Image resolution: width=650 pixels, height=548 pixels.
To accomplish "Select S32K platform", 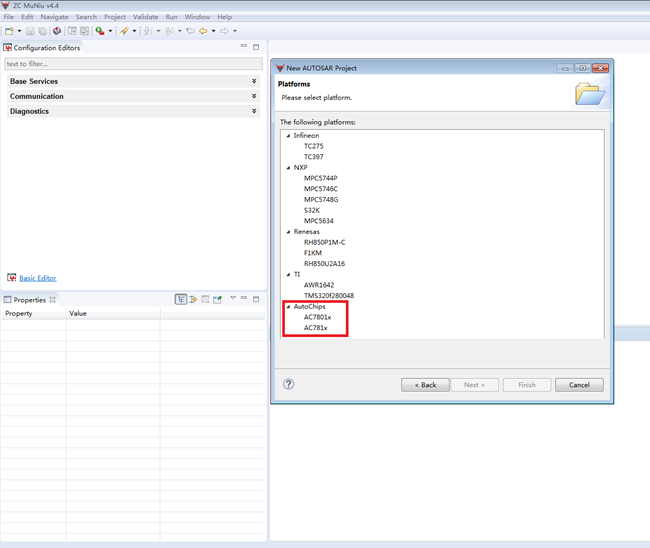I will pyautogui.click(x=312, y=211).
